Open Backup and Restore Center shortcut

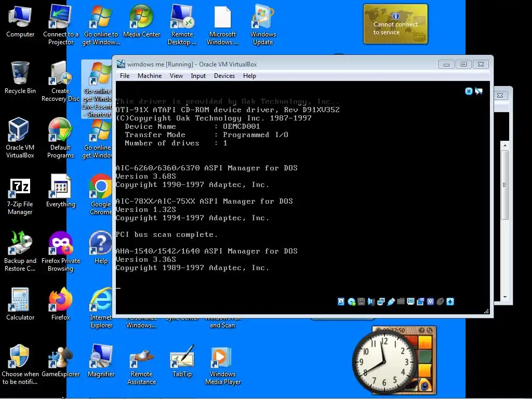[20, 251]
